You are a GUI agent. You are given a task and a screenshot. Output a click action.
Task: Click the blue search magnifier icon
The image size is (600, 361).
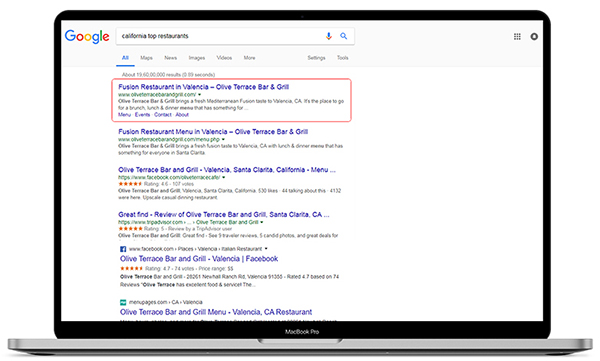pos(344,36)
